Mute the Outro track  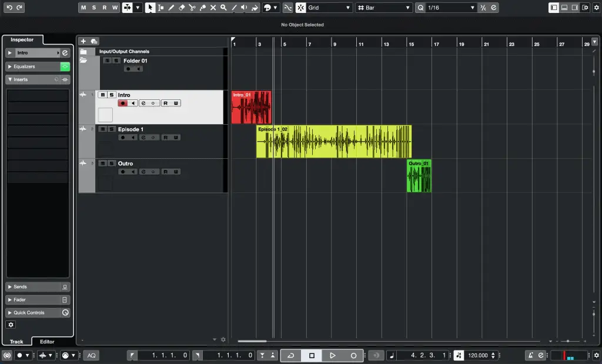(x=102, y=163)
